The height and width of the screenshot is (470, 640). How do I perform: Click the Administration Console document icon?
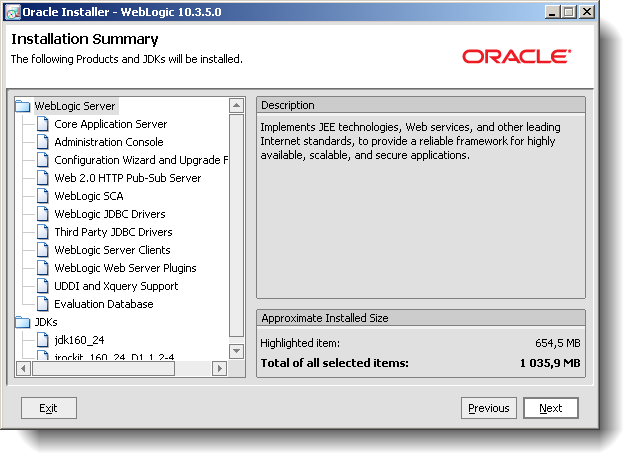tap(42, 142)
